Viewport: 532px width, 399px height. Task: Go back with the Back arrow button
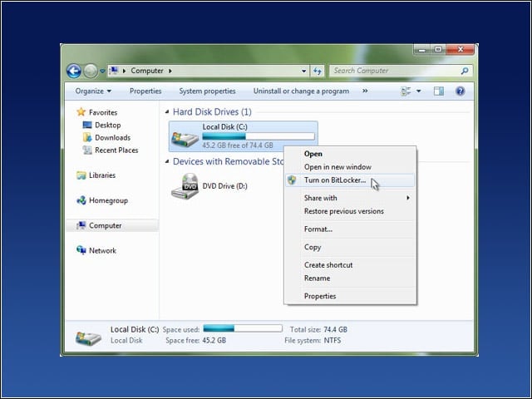coord(74,71)
